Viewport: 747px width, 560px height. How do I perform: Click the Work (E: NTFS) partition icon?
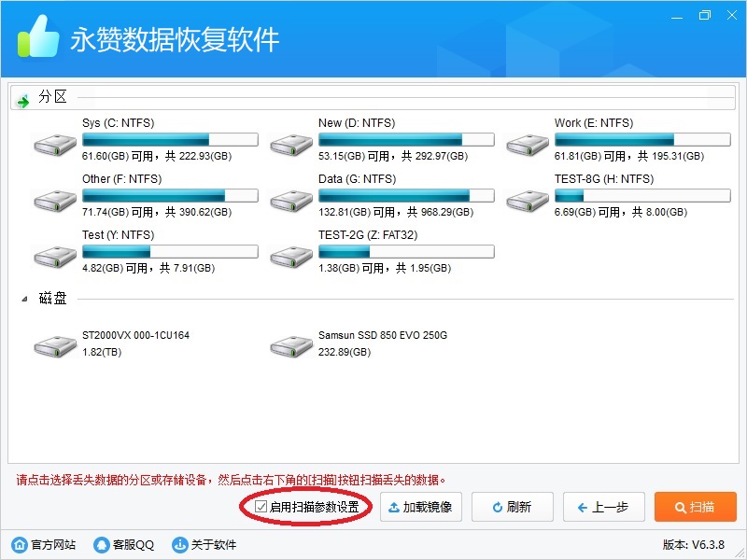pyautogui.click(x=528, y=144)
